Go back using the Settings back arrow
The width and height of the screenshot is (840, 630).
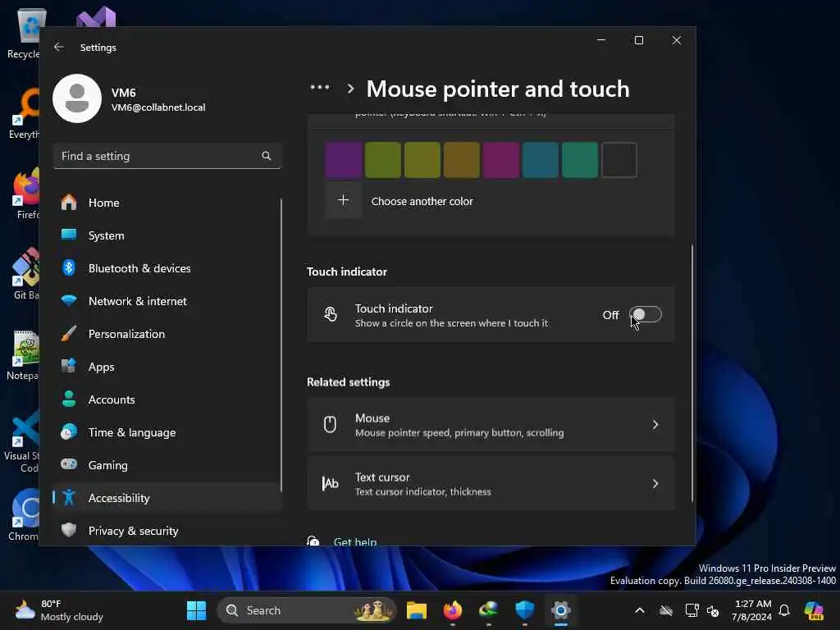59,47
